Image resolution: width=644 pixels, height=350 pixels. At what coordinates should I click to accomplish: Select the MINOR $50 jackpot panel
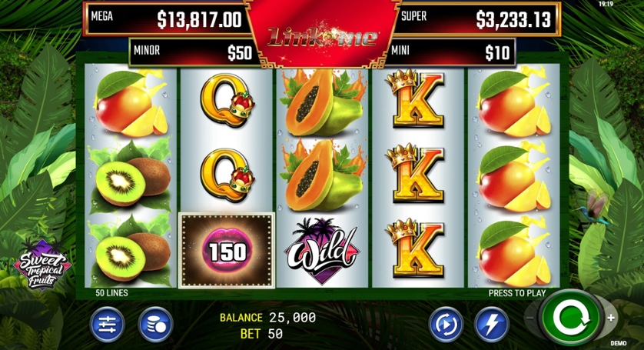tap(194, 52)
